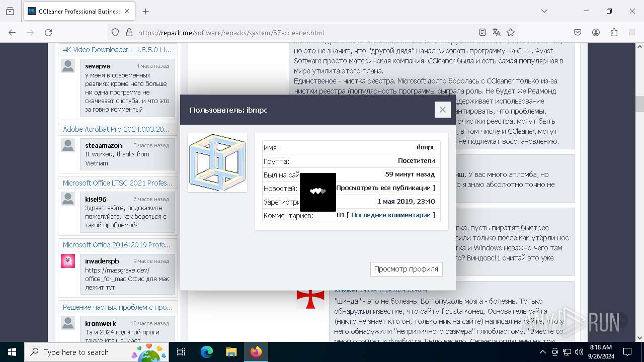Close the user ibmpc popup dialog

[x=442, y=110]
